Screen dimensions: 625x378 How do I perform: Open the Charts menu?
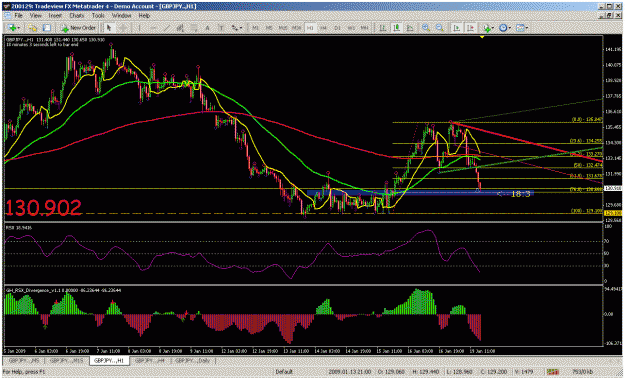(x=77, y=16)
